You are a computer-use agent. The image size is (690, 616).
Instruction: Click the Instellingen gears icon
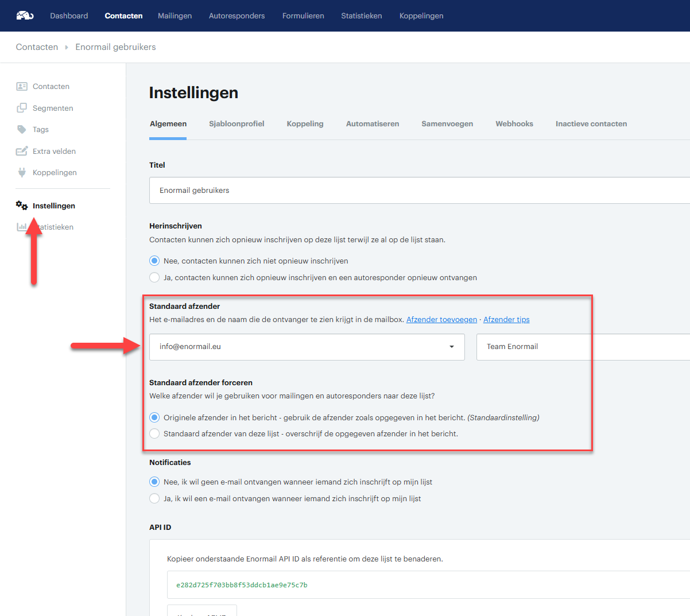tap(22, 206)
